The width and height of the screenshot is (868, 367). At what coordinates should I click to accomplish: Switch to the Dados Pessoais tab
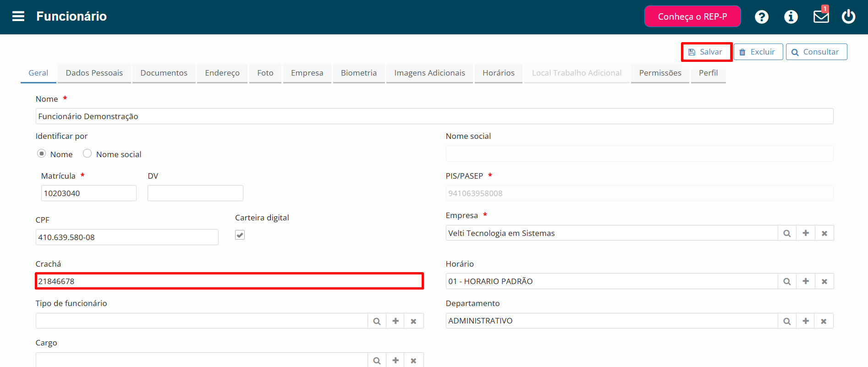pos(94,73)
